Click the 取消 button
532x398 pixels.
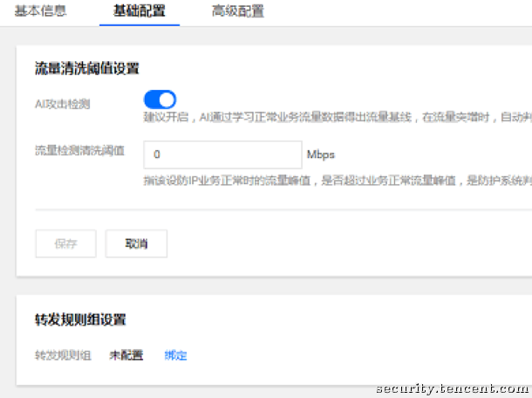click(136, 244)
